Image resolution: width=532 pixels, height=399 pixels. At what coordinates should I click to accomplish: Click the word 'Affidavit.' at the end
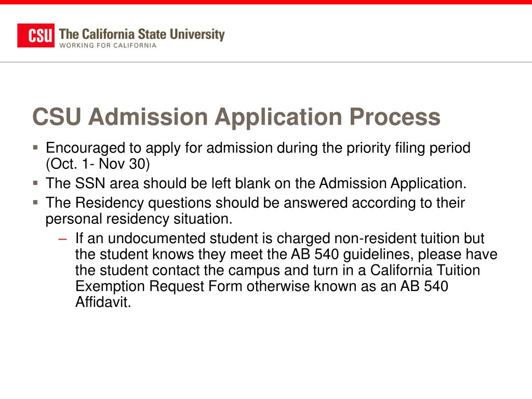tap(103, 302)
